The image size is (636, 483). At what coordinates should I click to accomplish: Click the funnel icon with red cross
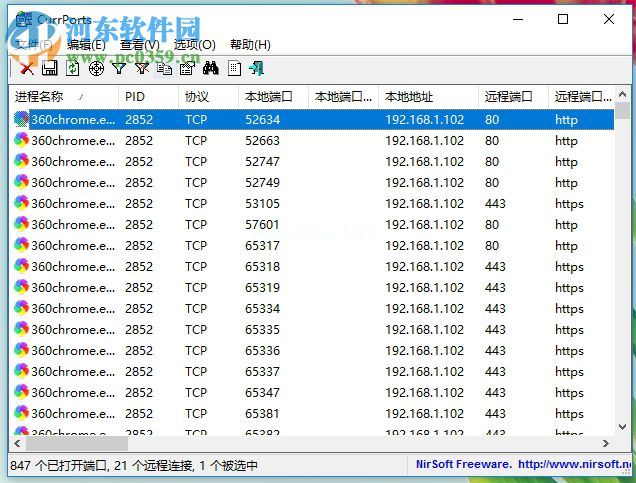[142, 68]
